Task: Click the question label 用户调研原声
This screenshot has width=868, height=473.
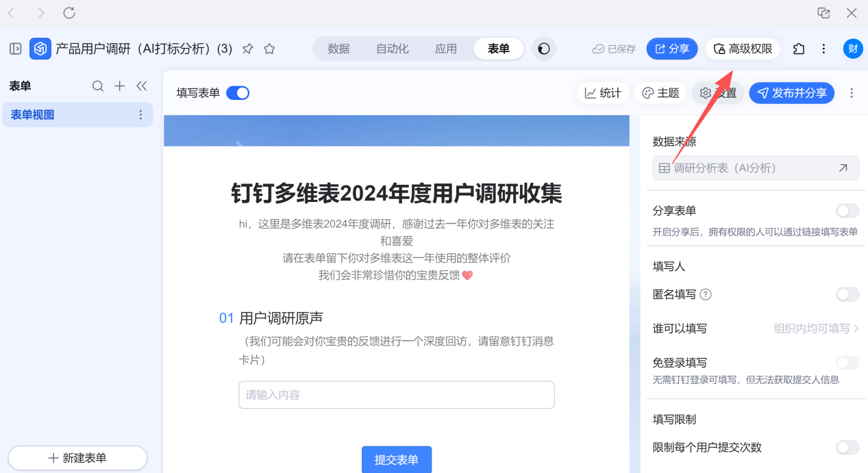Action: click(x=281, y=318)
